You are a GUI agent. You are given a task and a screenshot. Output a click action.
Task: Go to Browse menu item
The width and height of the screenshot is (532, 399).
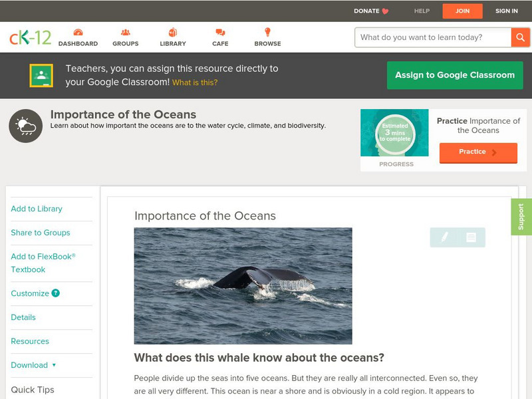(267, 37)
